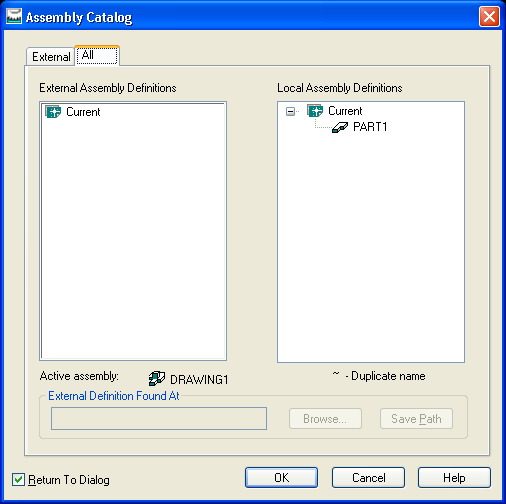Select the PART1 part icon

click(340, 127)
